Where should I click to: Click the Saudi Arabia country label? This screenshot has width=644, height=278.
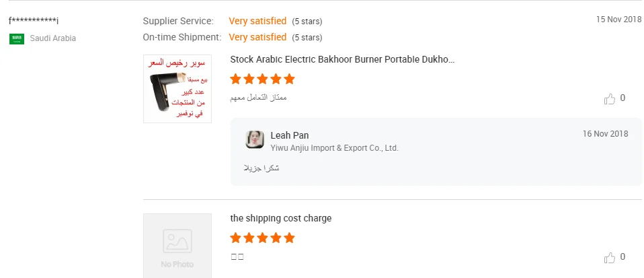coord(52,38)
